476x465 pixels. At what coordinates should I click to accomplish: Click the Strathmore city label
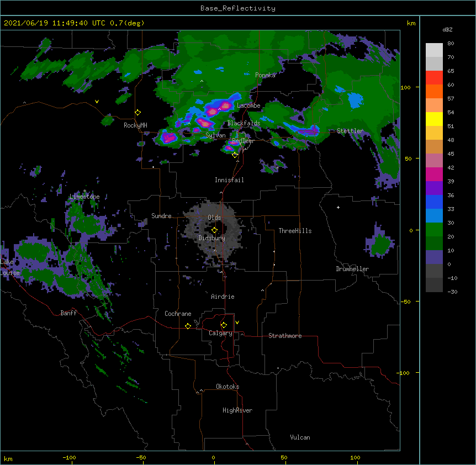[285, 336]
